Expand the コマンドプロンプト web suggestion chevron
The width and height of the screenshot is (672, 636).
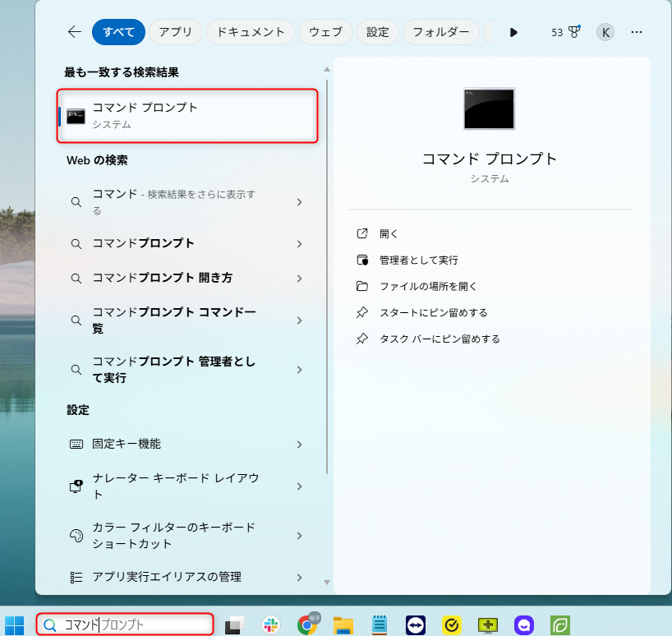pyautogui.click(x=299, y=244)
